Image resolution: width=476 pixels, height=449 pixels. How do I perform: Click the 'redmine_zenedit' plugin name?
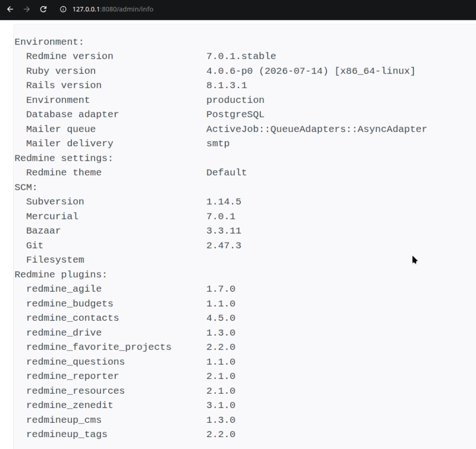(x=69, y=405)
